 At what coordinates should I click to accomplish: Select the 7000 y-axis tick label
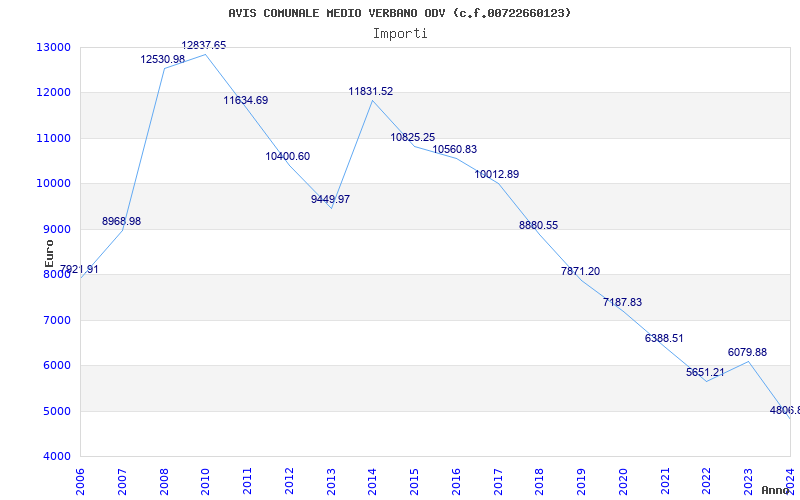[x=57, y=320]
